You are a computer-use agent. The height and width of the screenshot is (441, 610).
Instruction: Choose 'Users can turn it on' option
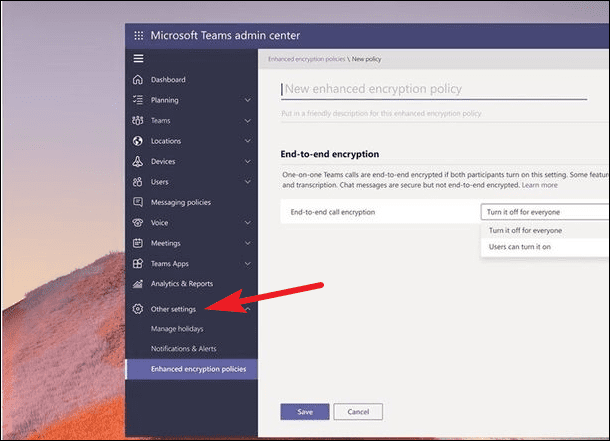[545, 247]
